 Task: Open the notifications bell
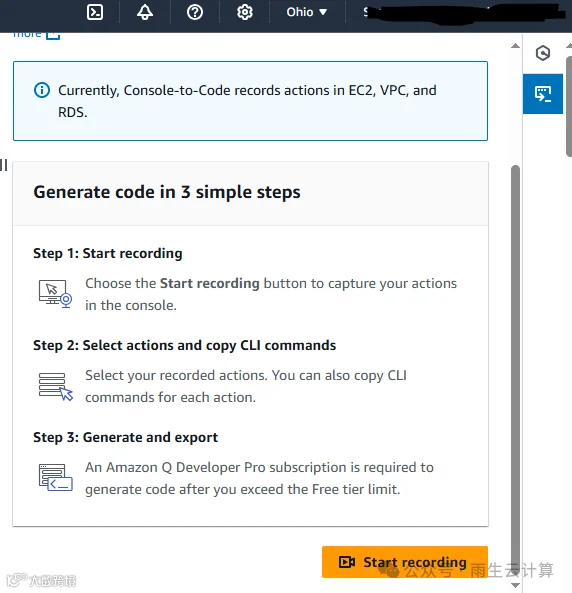[x=145, y=12]
